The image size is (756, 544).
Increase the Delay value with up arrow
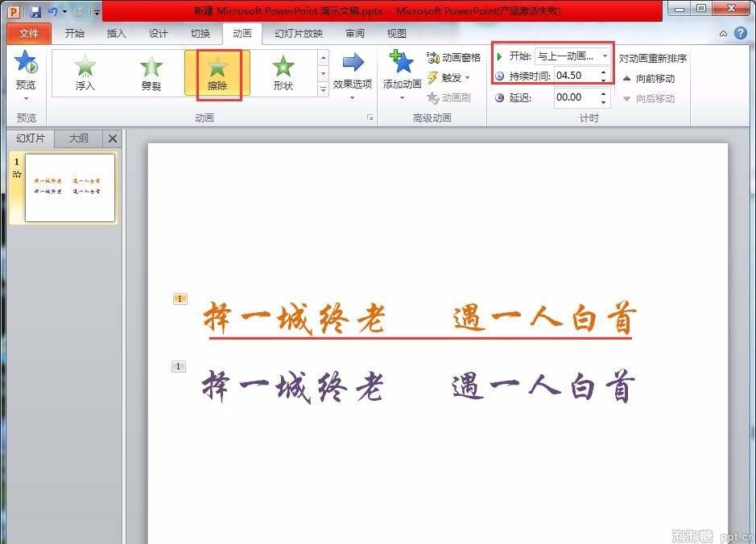click(x=604, y=93)
